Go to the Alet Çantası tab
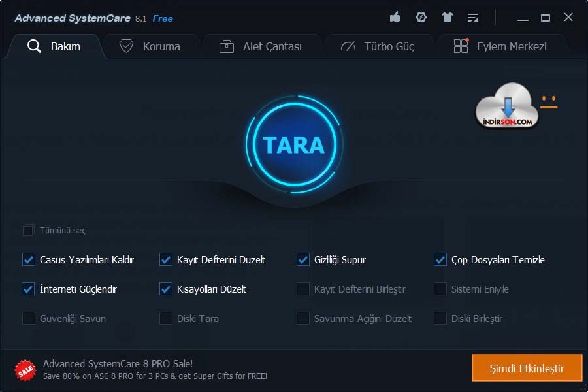This screenshot has height=392, width=588. [261, 46]
